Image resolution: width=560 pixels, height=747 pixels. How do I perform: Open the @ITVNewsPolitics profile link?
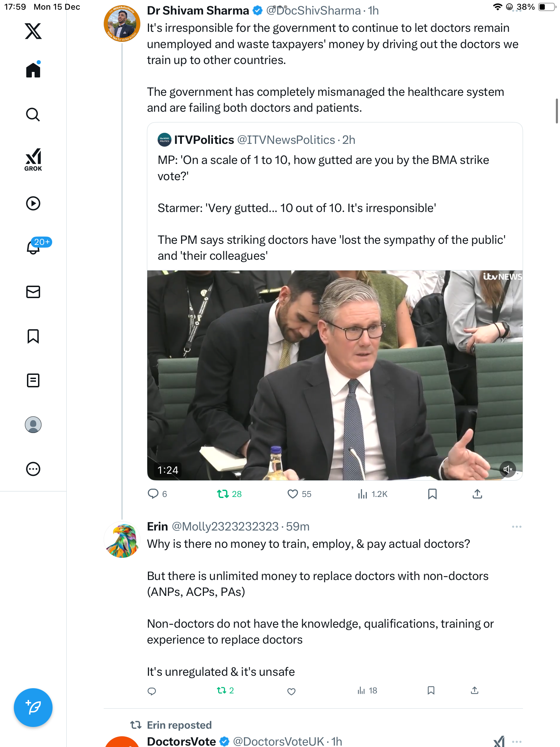(286, 140)
